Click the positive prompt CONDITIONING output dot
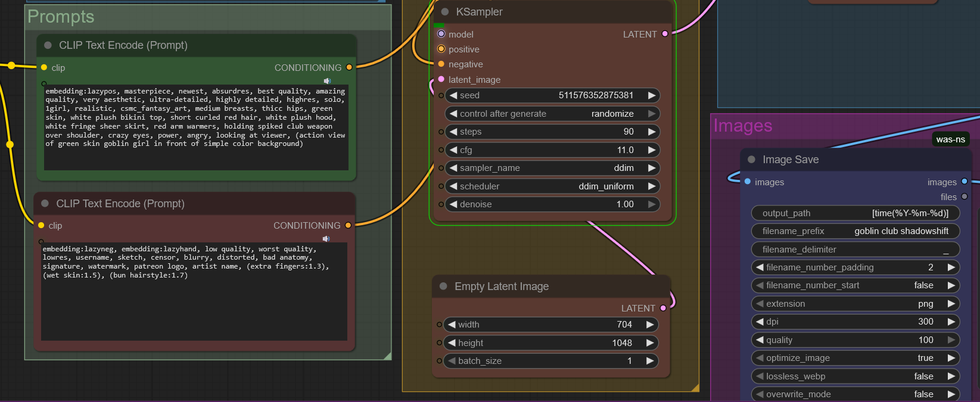 [x=349, y=67]
